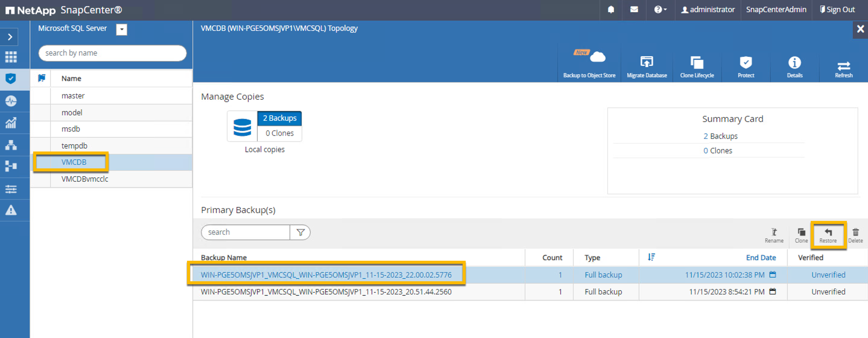Image resolution: width=868 pixels, height=338 pixels.
Task: Click the NetApp SnapCenter logo
Action: coord(64,10)
